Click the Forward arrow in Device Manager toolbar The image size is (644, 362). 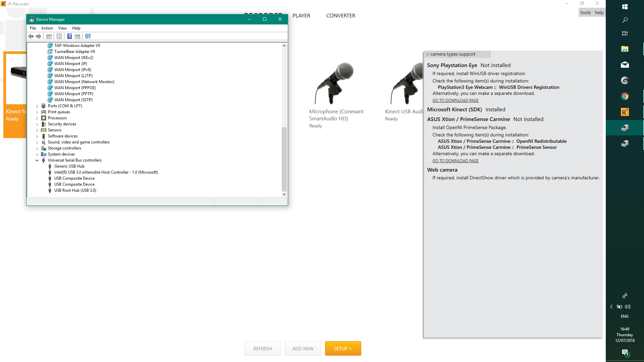point(39,36)
